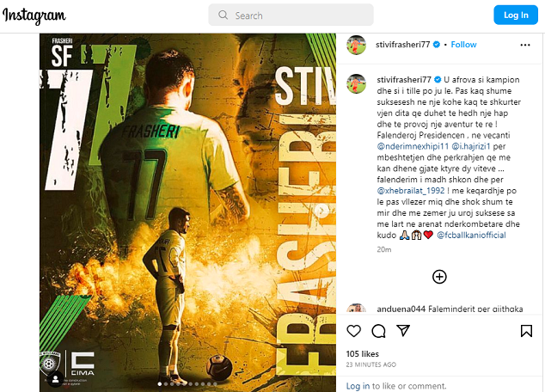View the 105 likes list
Viewport: 545px width, 392px height.
point(363,354)
